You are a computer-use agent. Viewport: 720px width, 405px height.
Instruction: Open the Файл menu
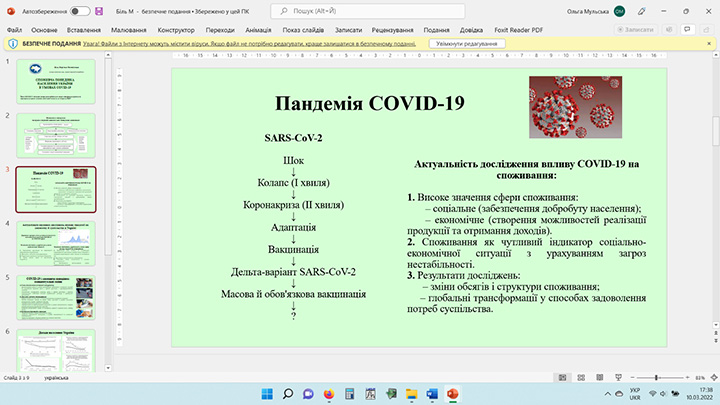(x=14, y=30)
